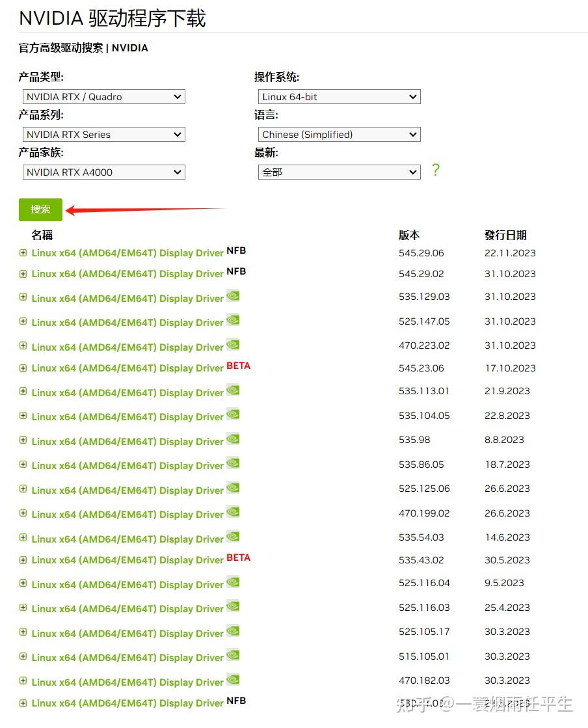Open the Display Driver link for version 545.29.02
Image resolution: width=588 pixels, height=728 pixels.
(x=127, y=274)
